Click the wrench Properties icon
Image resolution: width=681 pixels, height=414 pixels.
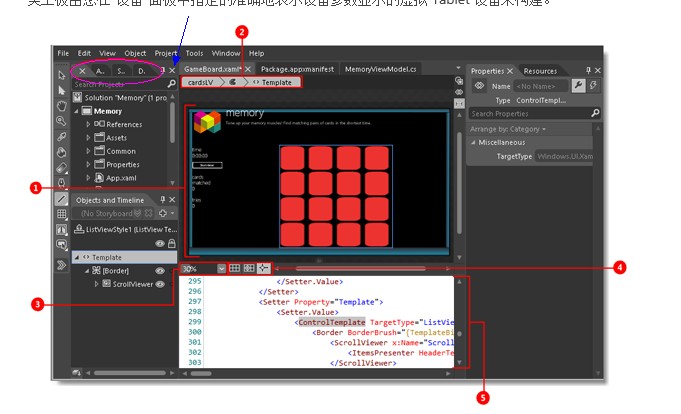pyautogui.click(x=578, y=86)
